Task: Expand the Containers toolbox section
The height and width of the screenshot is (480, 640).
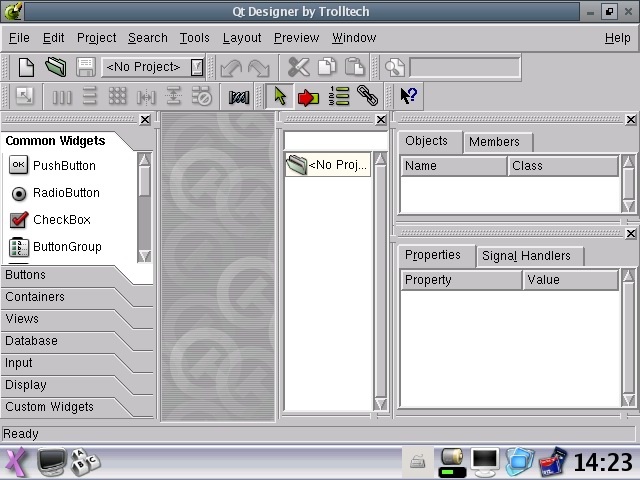Action: 35,297
